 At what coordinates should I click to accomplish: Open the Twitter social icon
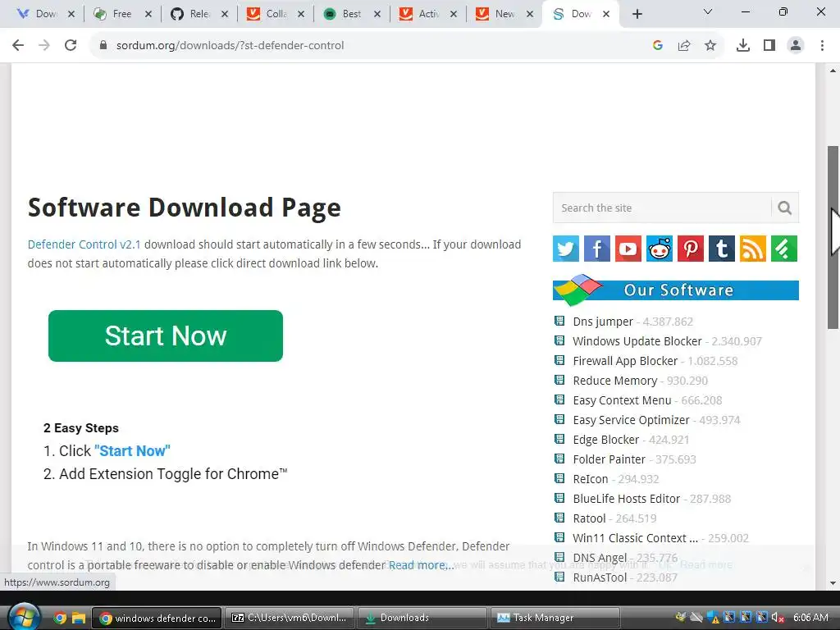click(x=566, y=249)
